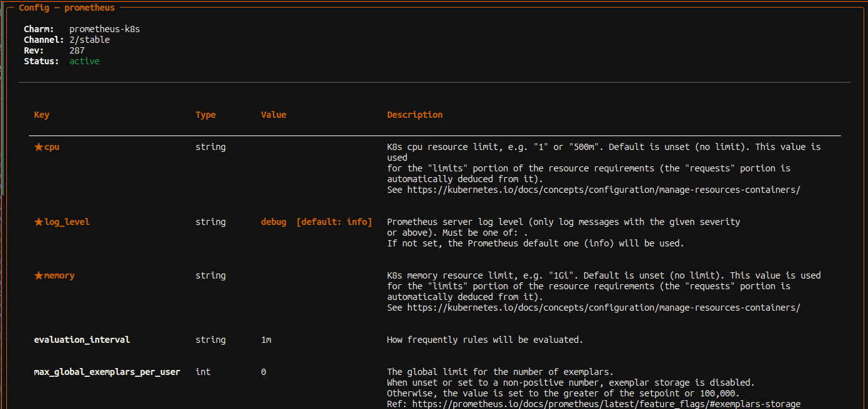Open the Kubernetes docs link under cpu
The width and height of the screenshot is (868, 409).
pyautogui.click(x=603, y=190)
